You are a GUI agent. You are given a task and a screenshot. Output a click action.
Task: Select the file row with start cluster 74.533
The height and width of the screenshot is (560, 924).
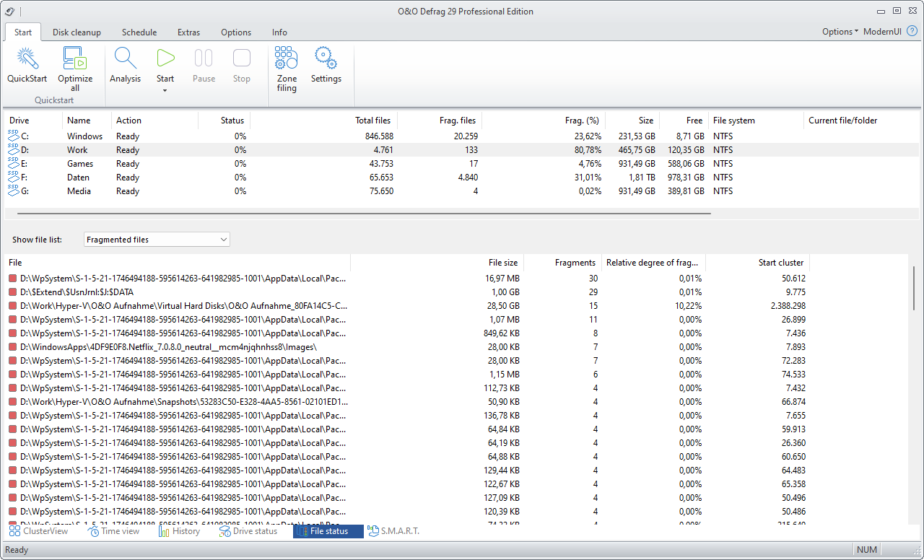pyautogui.click(x=408, y=375)
